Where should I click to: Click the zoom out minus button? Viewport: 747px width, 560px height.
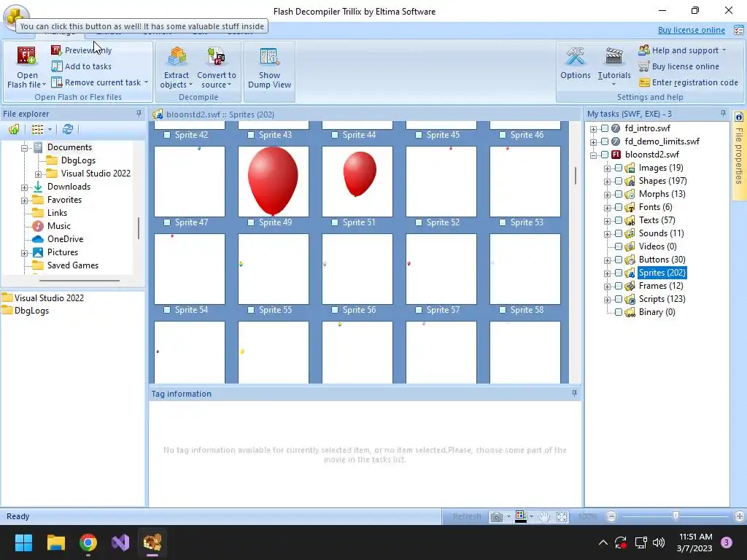(x=611, y=516)
